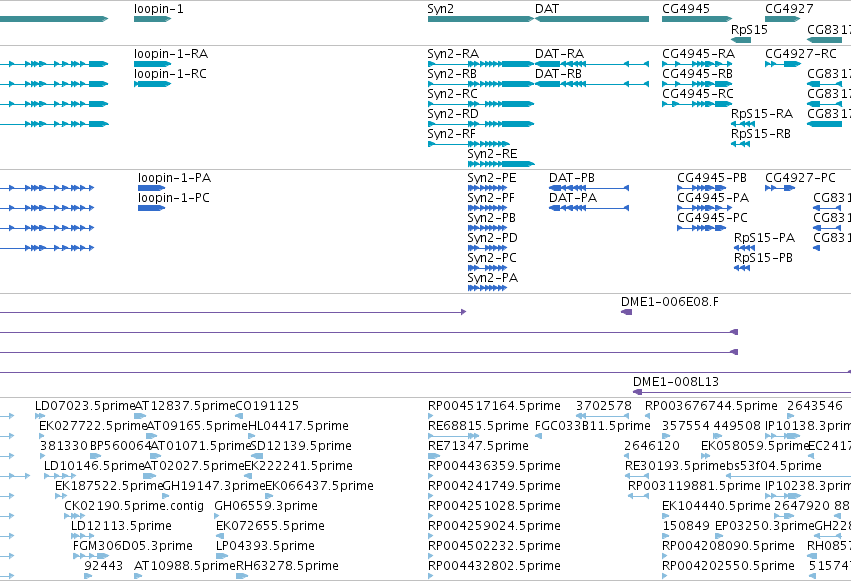Select the CG4927-PC protein feature
The image size is (851, 581).
780,188
